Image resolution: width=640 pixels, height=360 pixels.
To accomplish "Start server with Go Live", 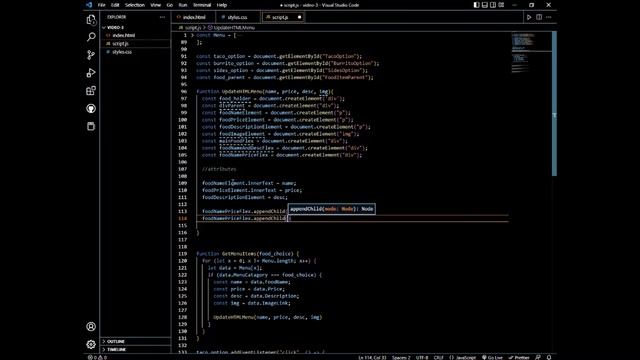I will (492, 357).
